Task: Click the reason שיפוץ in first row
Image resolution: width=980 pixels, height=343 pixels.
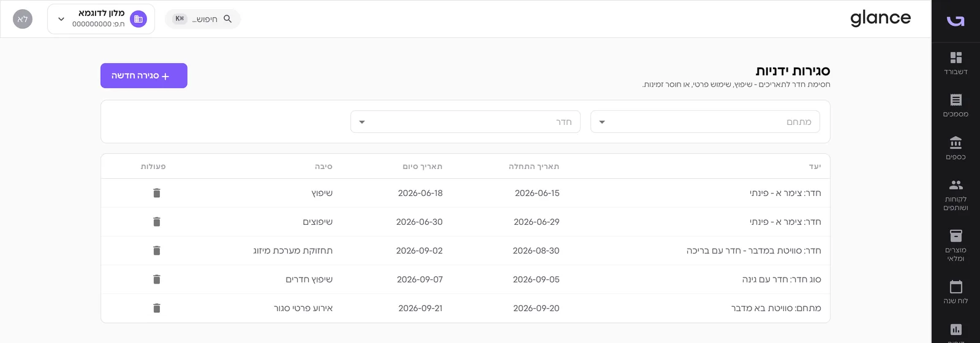Action: click(x=322, y=193)
